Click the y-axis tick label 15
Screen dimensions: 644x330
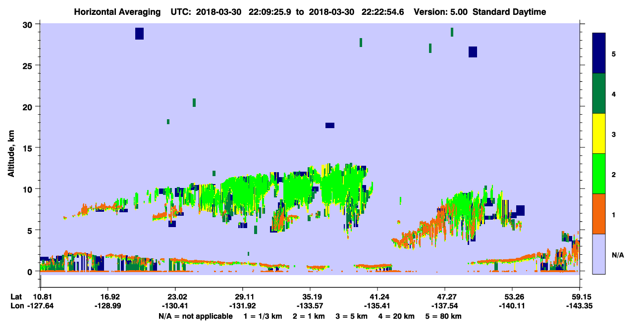(x=29, y=148)
